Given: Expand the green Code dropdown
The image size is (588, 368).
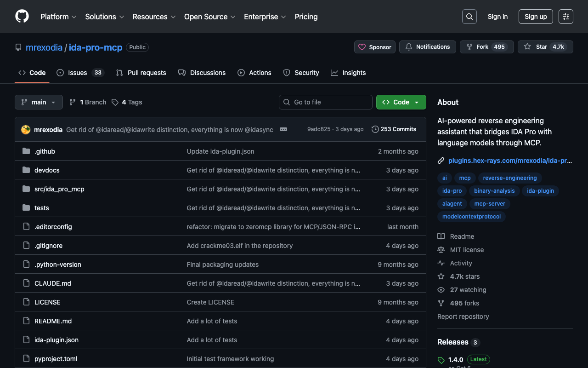Looking at the screenshot, I should 401,102.
